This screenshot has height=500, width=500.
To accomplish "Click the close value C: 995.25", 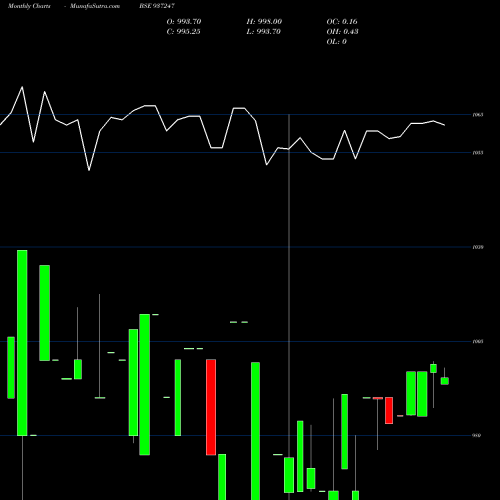I will (x=183, y=32).
